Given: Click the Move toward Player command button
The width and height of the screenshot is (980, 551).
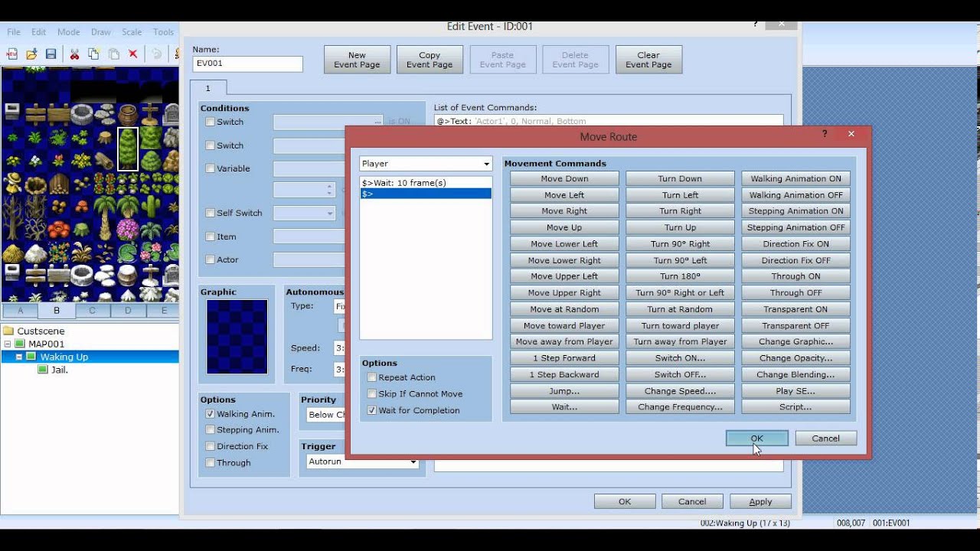Looking at the screenshot, I should pyautogui.click(x=564, y=326).
